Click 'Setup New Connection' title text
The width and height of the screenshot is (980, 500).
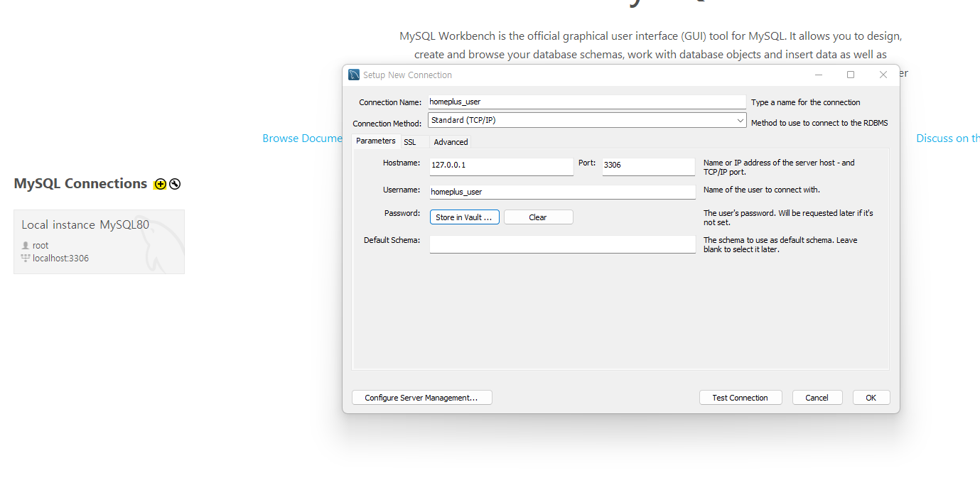(x=407, y=75)
